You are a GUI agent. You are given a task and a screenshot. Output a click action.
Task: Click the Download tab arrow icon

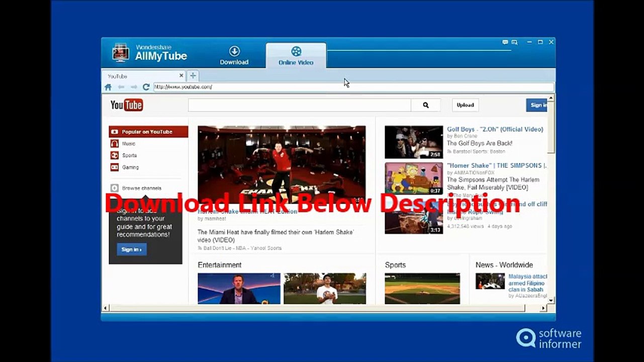(234, 51)
